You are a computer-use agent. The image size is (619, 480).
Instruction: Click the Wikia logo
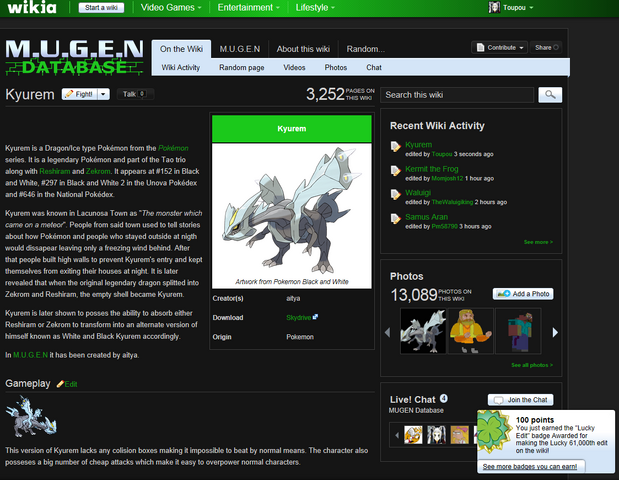coord(32,7)
